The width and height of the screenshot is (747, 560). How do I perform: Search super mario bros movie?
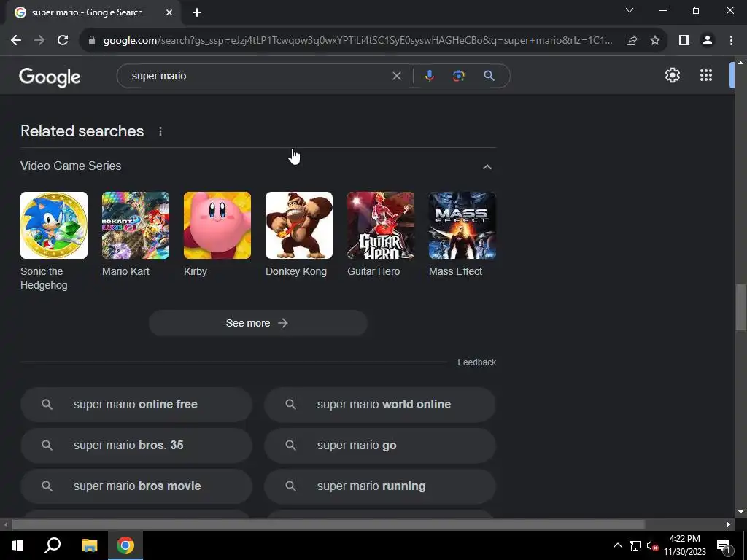136,486
